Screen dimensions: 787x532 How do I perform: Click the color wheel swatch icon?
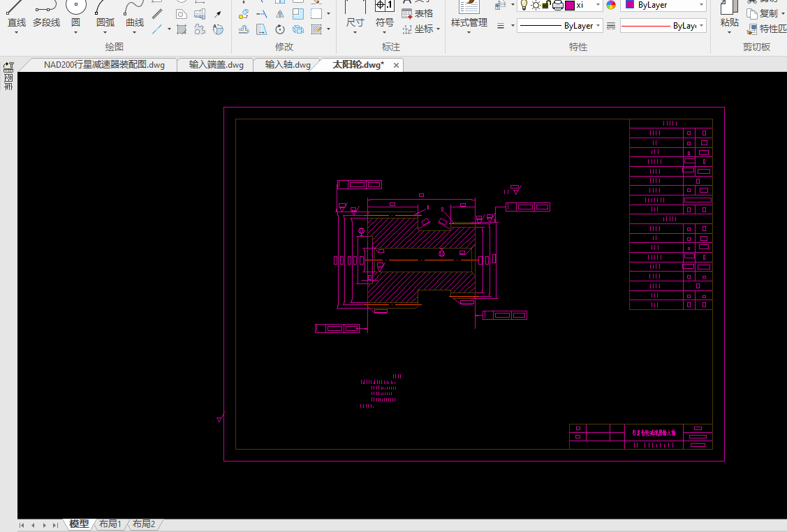pyautogui.click(x=611, y=5)
